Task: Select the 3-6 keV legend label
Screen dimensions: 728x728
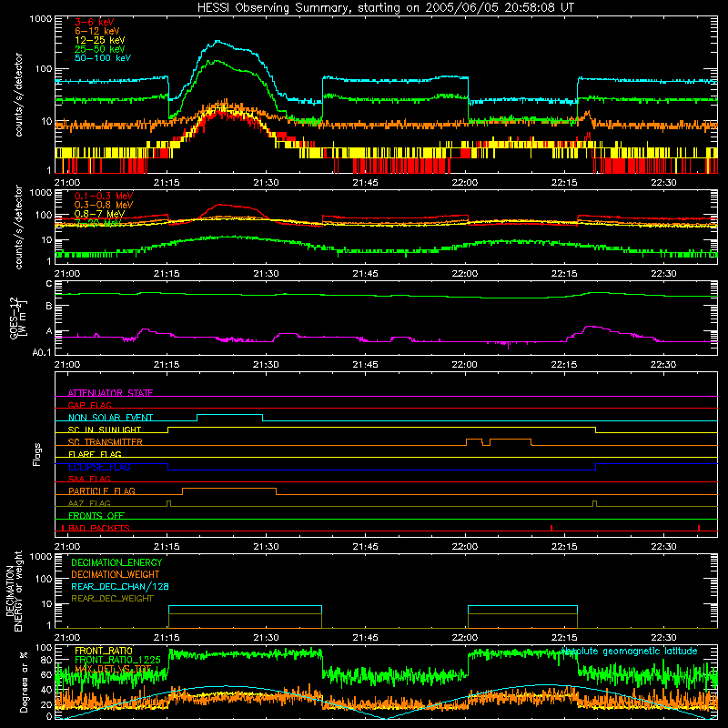Action: [x=95, y=22]
